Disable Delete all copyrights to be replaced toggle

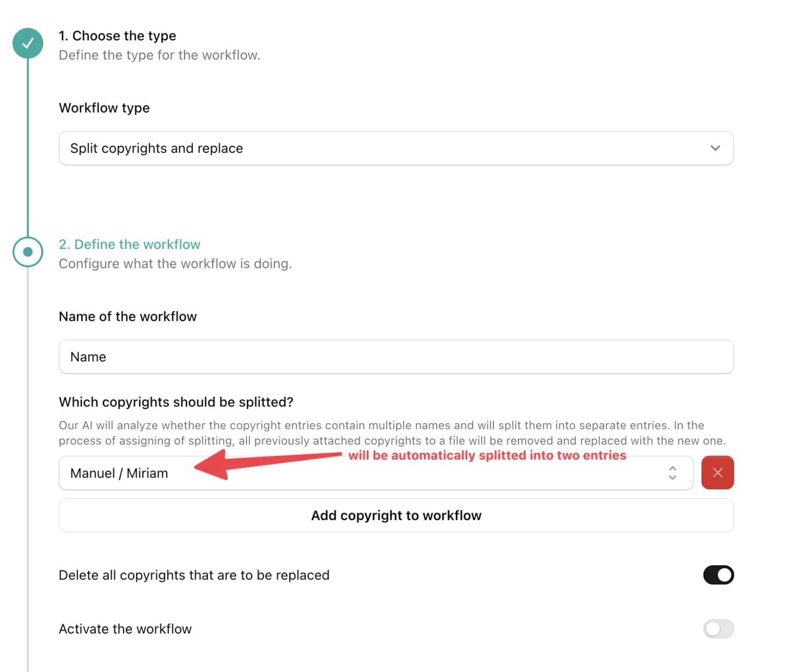pos(718,575)
